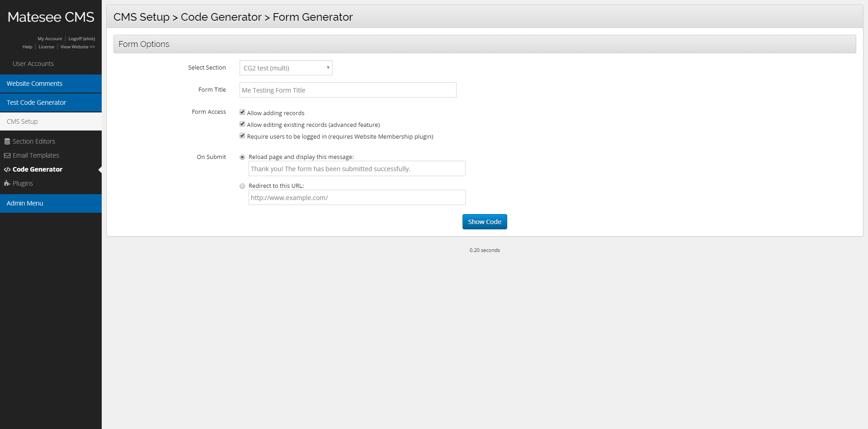Toggle Allow adding records checkbox
This screenshot has height=429, width=868.
click(242, 112)
